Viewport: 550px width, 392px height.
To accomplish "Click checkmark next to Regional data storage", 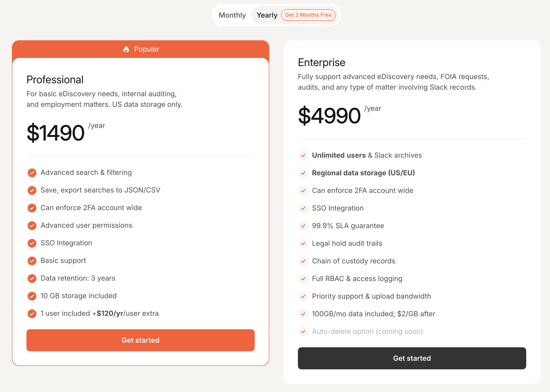I will click(x=303, y=173).
